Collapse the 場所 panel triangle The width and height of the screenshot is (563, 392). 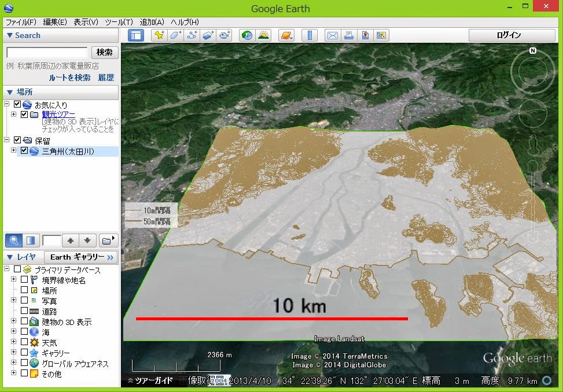point(10,92)
